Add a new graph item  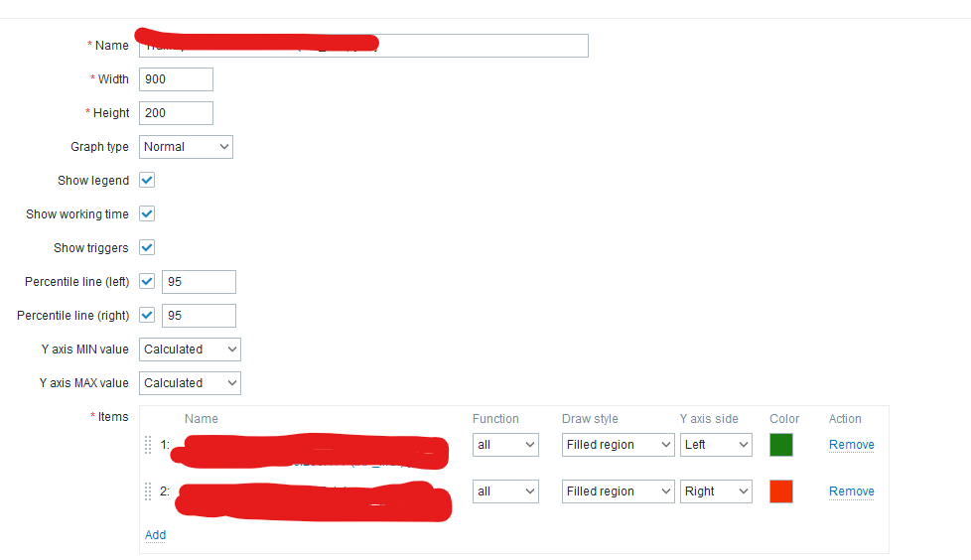pyautogui.click(x=156, y=534)
